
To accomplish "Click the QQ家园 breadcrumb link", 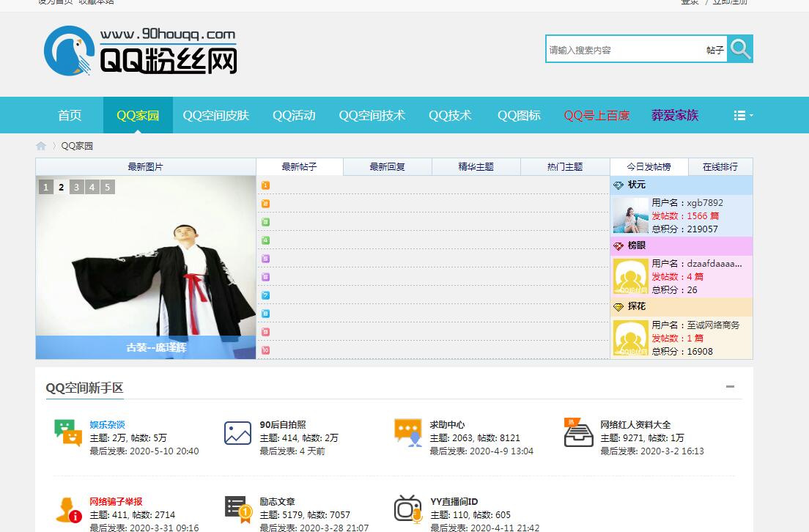I will (x=77, y=146).
